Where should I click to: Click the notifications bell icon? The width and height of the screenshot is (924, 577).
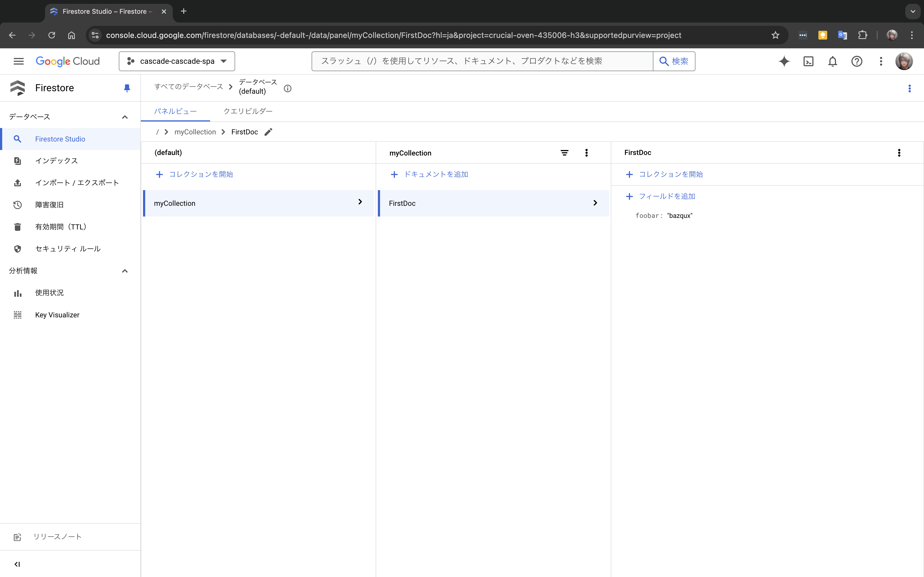click(x=832, y=62)
